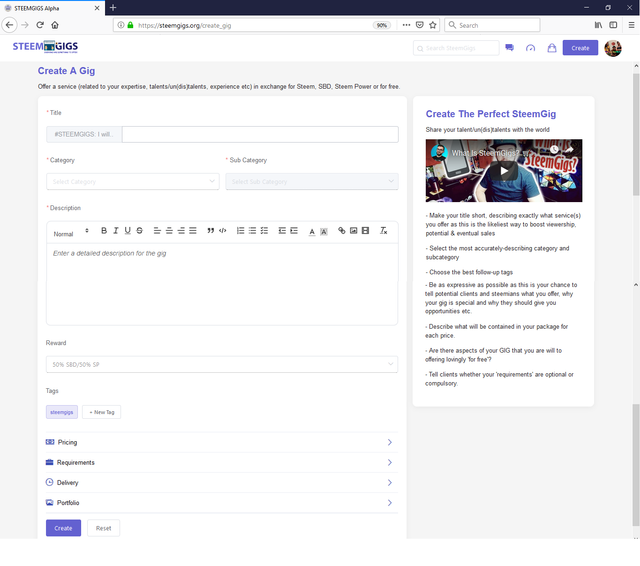
Task: Open the Select Sub Category dropdown
Action: click(312, 182)
